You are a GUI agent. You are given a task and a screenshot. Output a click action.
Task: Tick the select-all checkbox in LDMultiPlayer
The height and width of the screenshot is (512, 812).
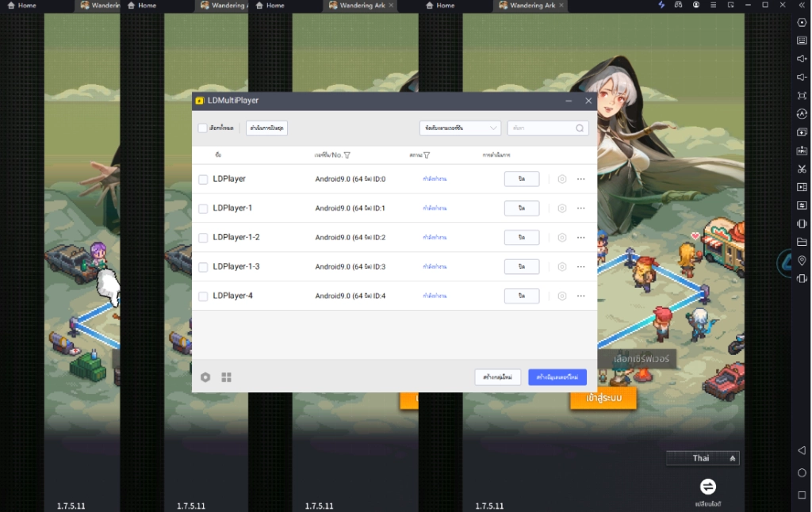[x=203, y=128]
